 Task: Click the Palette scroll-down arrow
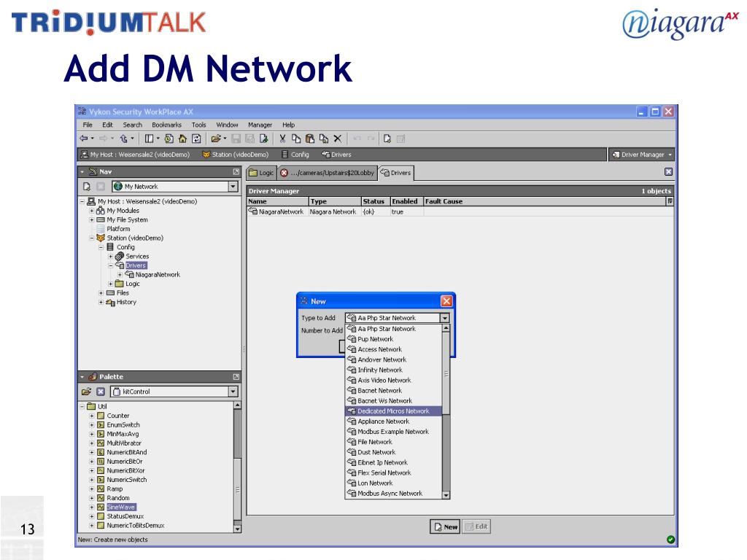point(237,529)
